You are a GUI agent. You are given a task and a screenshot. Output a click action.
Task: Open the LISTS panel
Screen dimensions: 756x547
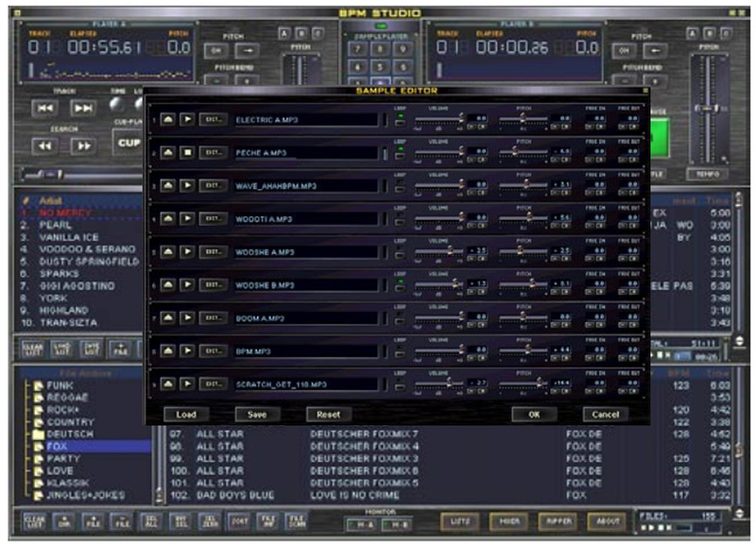click(460, 521)
